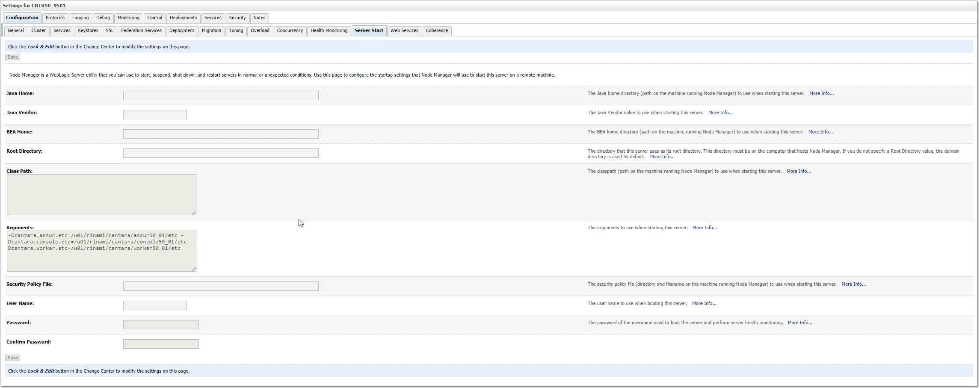Click inside the Class Path text area
The height and width of the screenshot is (388, 980).
tap(101, 195)
